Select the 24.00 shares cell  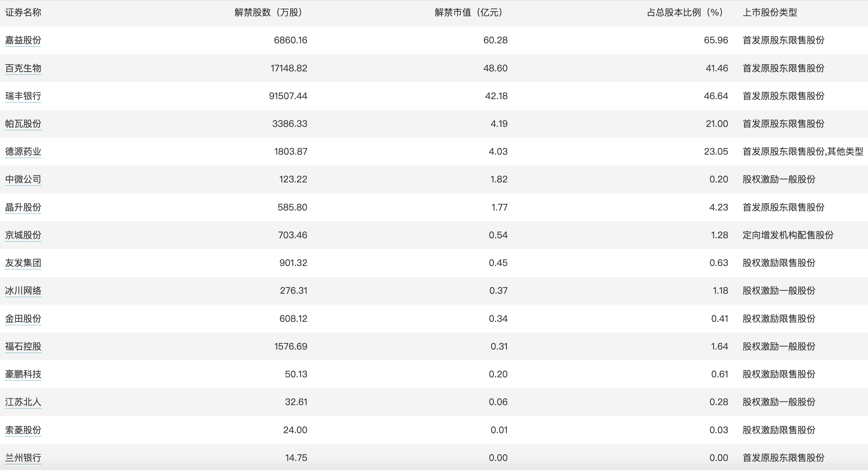pos(295,430)
